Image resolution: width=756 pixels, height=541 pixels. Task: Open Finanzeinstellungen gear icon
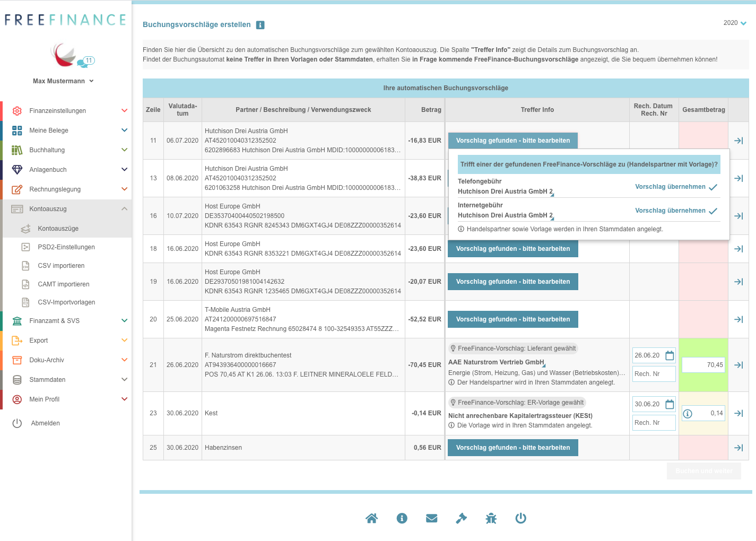tap(17, 111)
